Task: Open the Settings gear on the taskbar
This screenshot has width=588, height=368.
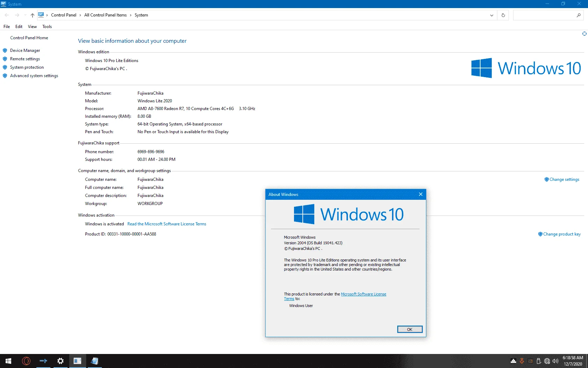Action: 61,361
